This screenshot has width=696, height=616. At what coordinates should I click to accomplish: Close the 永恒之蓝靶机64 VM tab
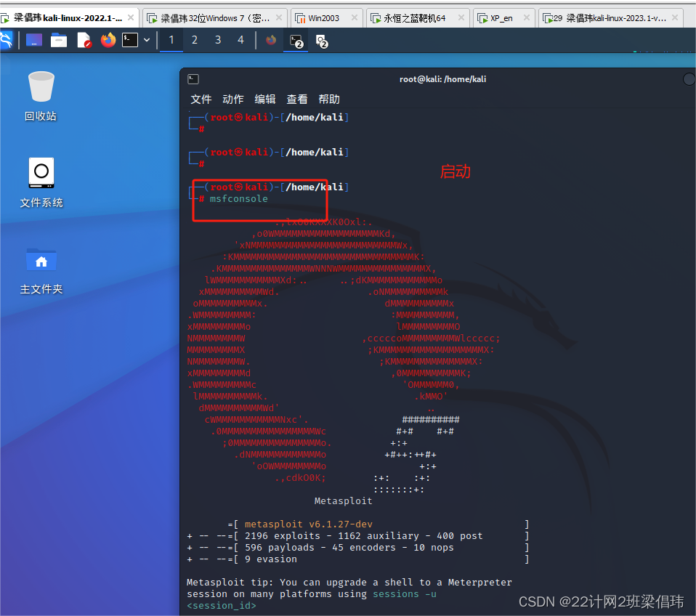pos(461,17)
